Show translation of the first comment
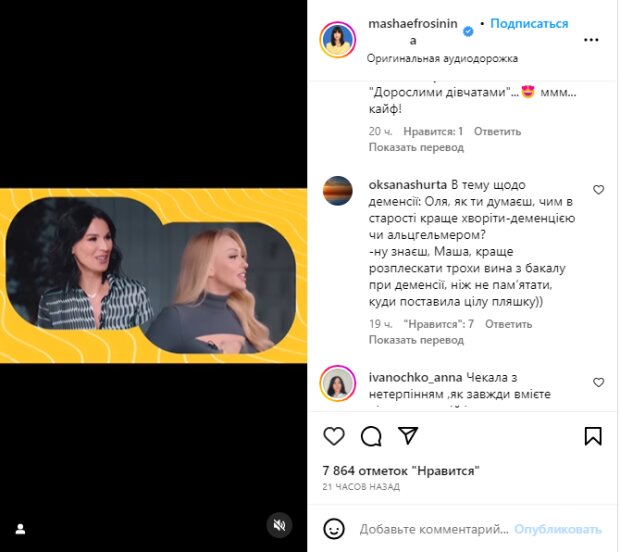This screenshot has height=552, width=620. click(x=416, y=147)
